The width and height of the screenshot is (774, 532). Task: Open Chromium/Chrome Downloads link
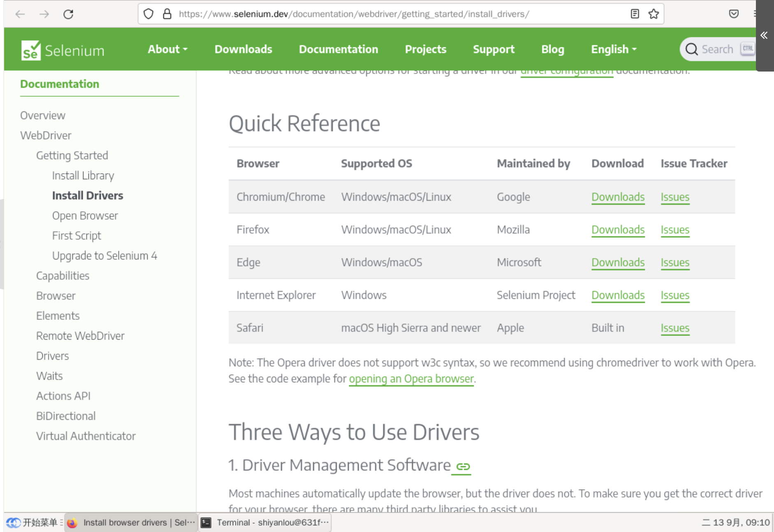coord(618,197)
